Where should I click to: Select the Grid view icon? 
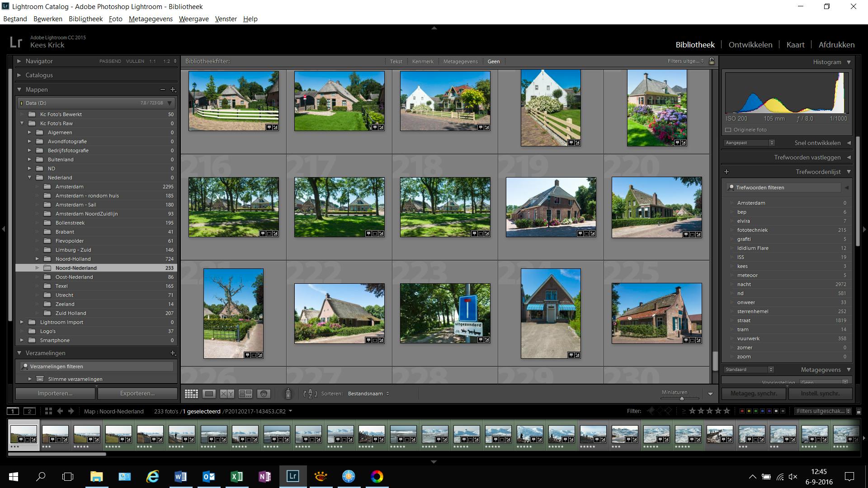tap(191, 394)
